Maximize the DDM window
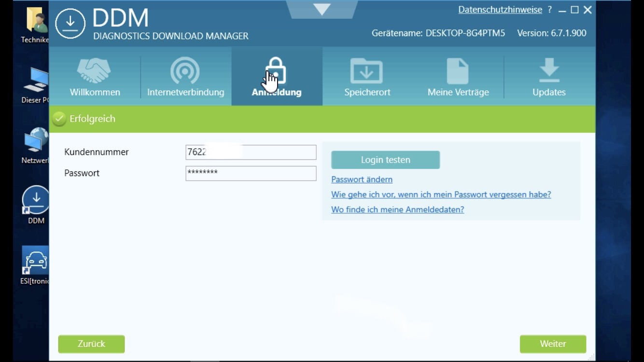 (574, 10)
